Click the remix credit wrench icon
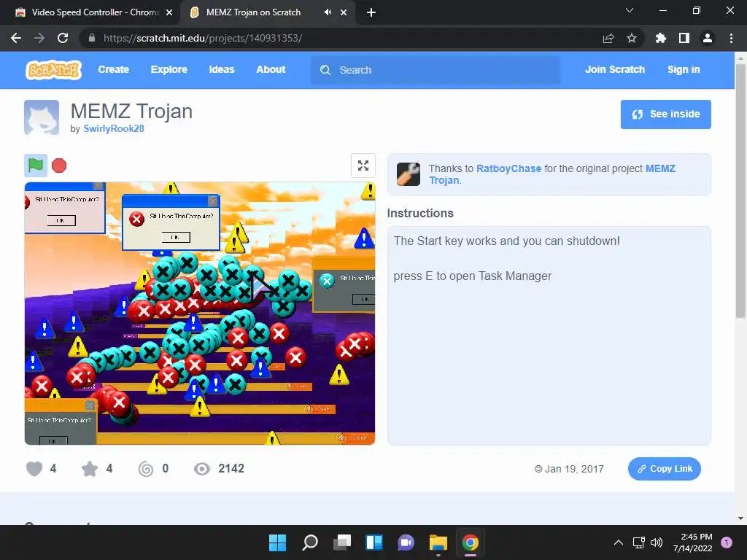 (409, 174)
